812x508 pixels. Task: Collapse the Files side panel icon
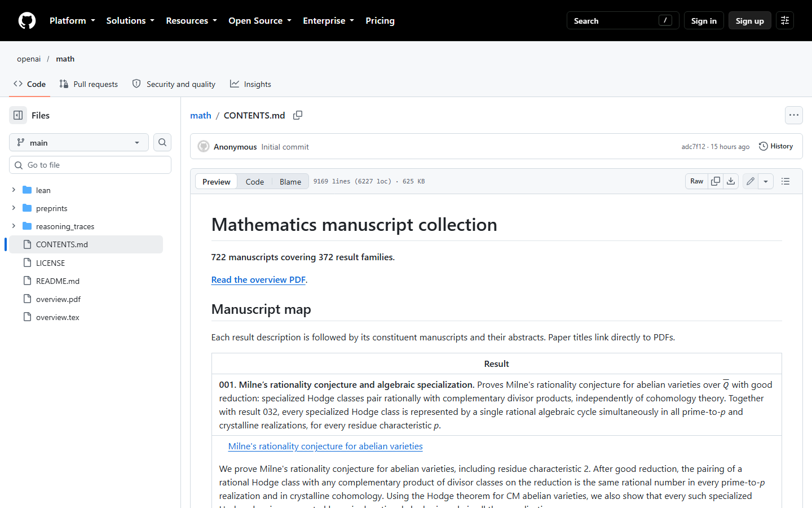(18, 115)
